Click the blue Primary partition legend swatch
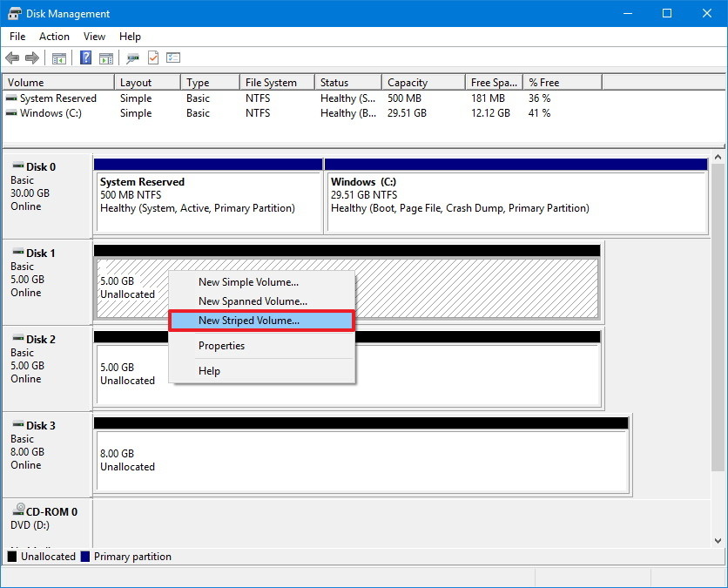This screenshot has width=728, height=588. tap(84, 557)
